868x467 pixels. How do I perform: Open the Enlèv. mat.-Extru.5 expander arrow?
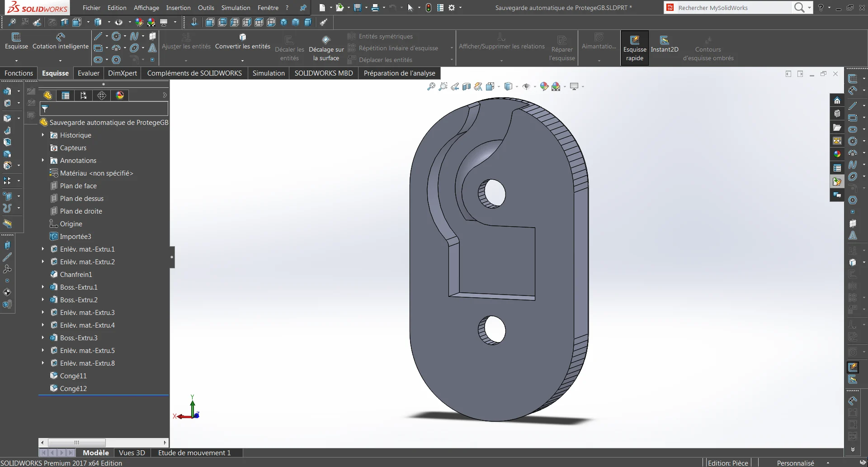tap(43, 350)
